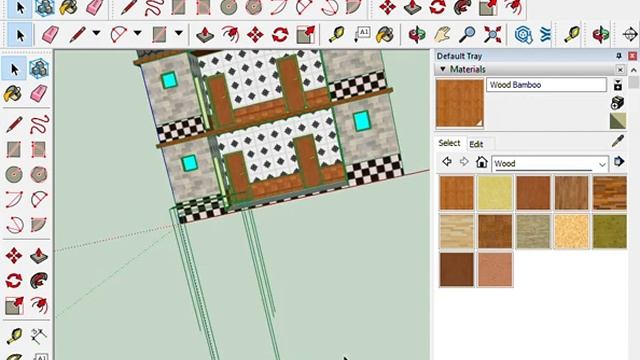Screen dimensions: 640x360
Task: Select the Make Component tool in left toolbar
Action: coord(39,69)
